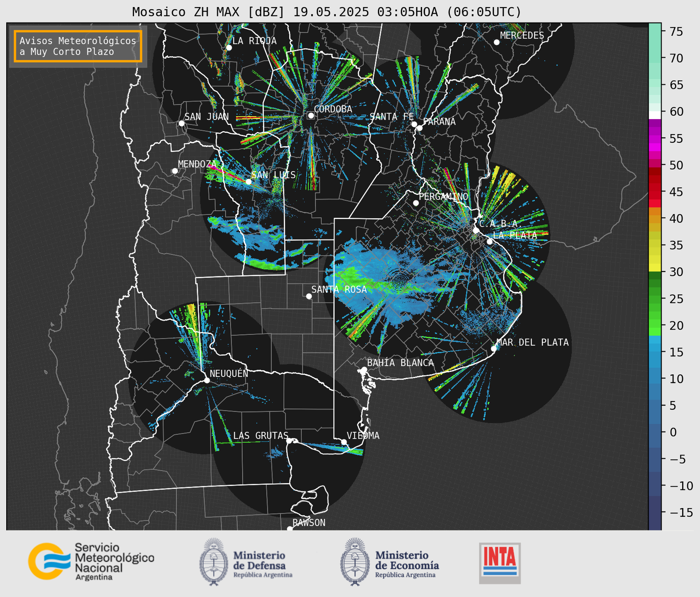Click the white 60 dBZ color band
This screenshot has height=597, width=700.
point(654,115)
